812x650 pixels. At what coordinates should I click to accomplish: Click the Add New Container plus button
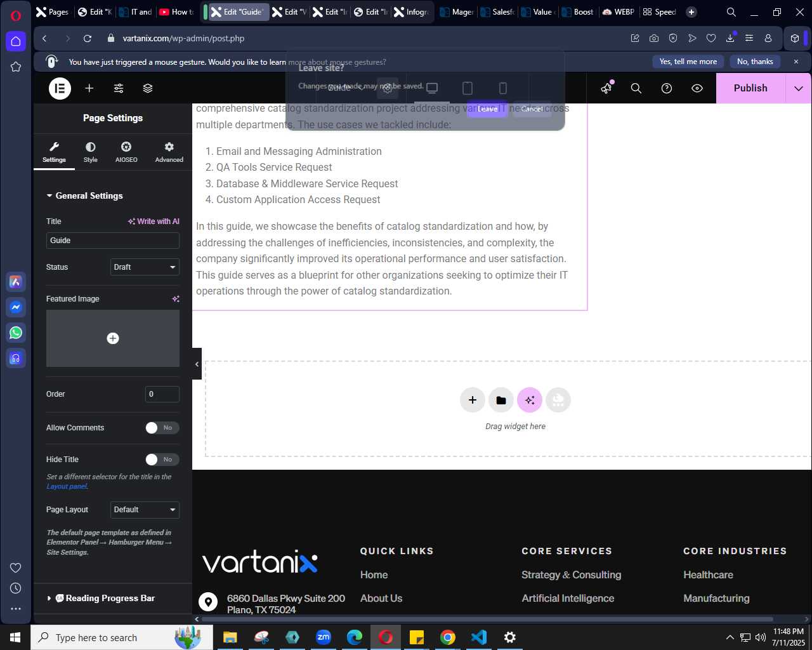point(473,400)
